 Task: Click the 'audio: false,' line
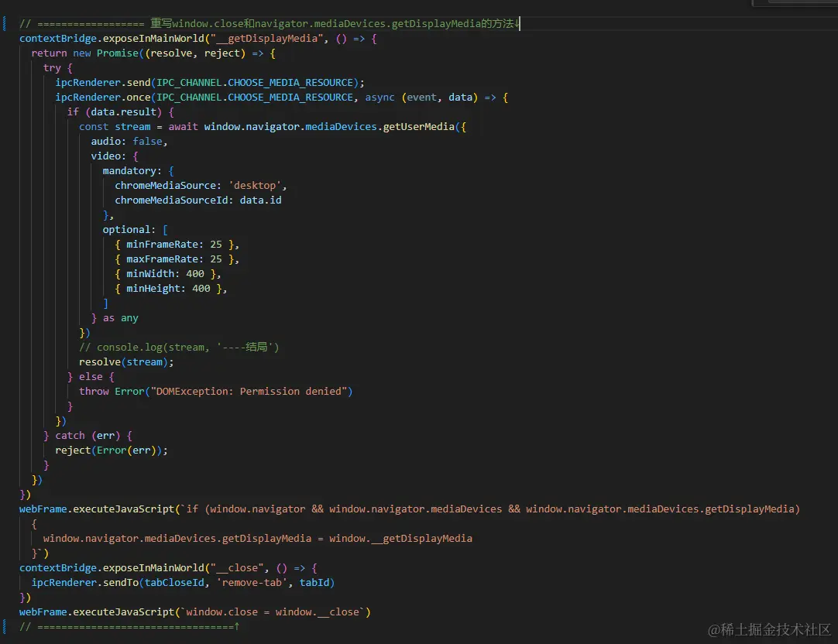129,141
